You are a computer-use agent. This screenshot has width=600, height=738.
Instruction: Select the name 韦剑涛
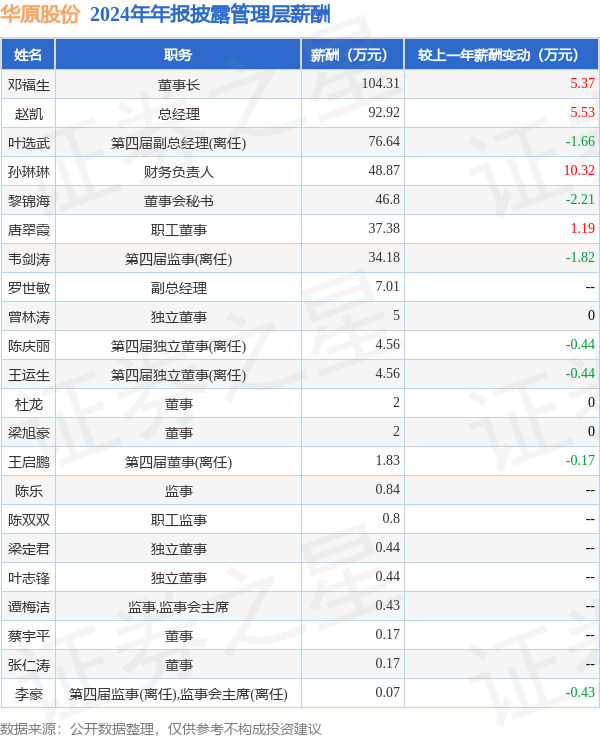pos(29,259)
